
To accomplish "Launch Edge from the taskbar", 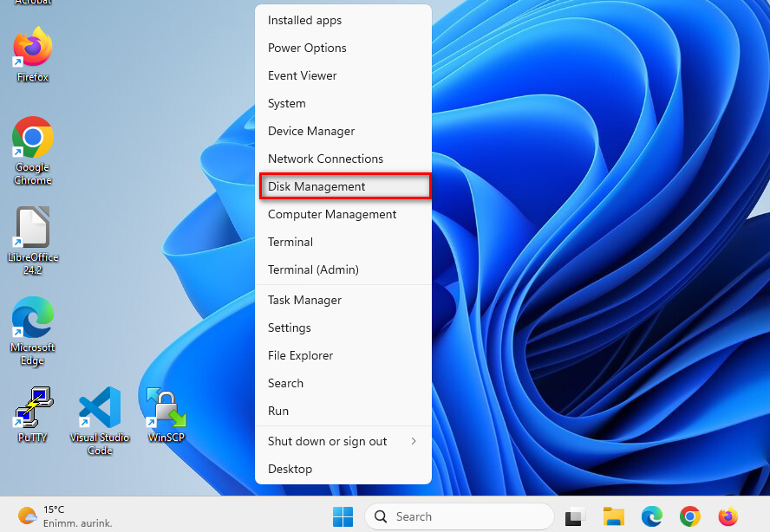I will point(652,516).
